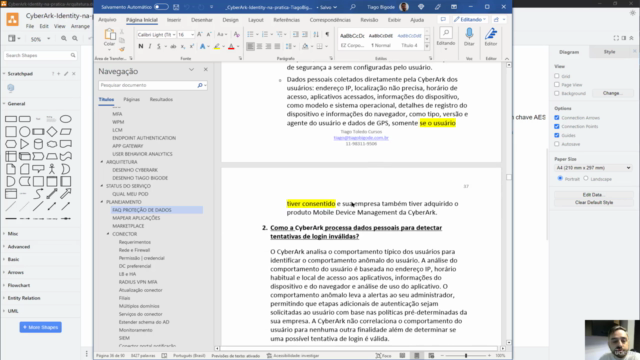Decrease paragraph indent
The image size is (640, 360).
[x=296, y=35]
